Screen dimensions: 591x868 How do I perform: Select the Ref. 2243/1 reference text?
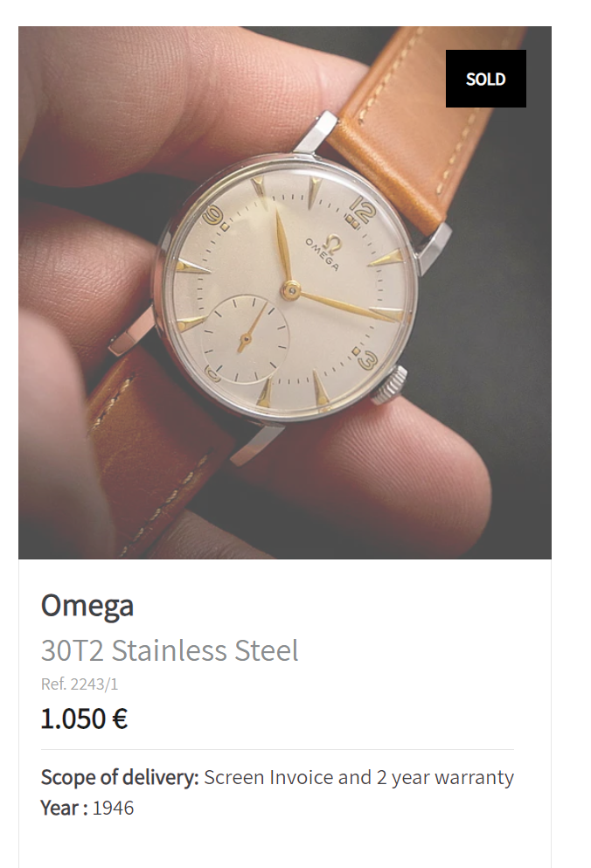80,684
